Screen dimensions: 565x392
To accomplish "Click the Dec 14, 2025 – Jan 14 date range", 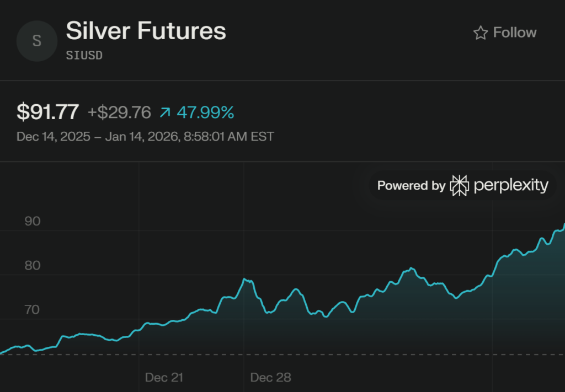I will click(145, 136).
